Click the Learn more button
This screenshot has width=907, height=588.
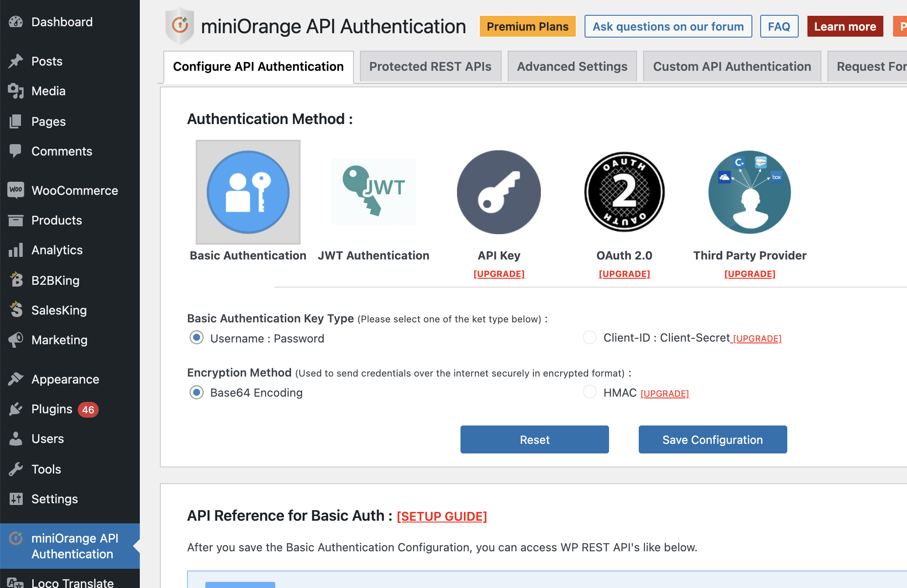click(845, 27)
